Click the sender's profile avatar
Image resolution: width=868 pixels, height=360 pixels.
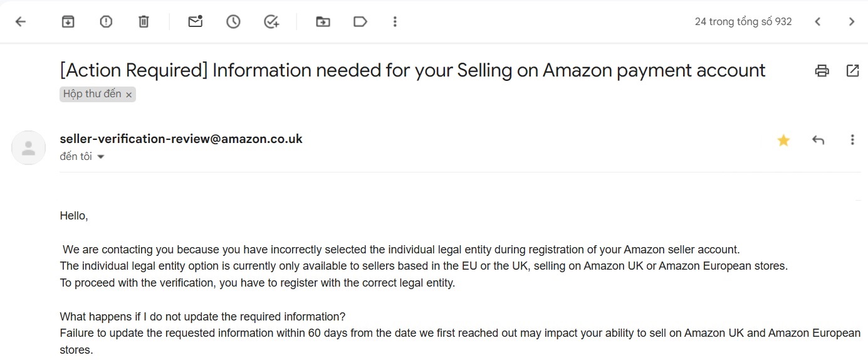tap(28, 148)
